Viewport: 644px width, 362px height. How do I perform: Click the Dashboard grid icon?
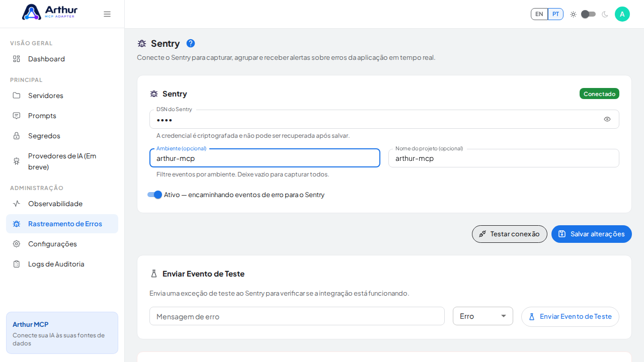(17, 59)
